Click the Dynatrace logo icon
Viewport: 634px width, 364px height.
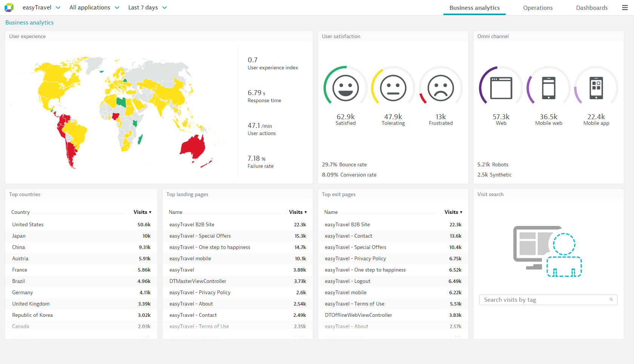[9, 8]
